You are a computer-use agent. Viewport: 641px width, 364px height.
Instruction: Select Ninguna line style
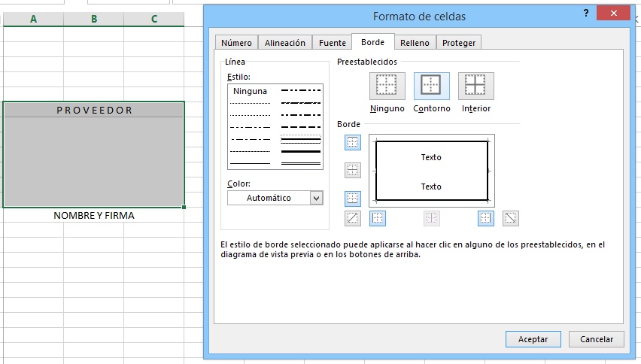coord(250,91)
